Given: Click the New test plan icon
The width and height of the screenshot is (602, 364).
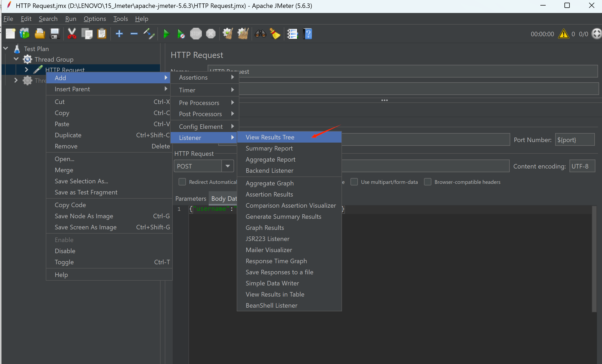Looking at the screenshot, I should coord(10,34).
